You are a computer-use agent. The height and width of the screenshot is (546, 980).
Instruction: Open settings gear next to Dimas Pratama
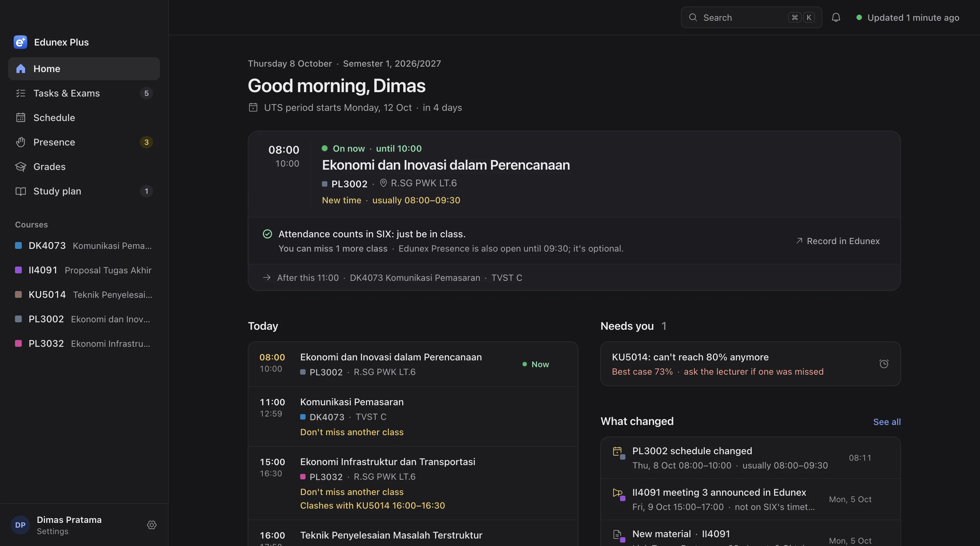pos(151,525)
